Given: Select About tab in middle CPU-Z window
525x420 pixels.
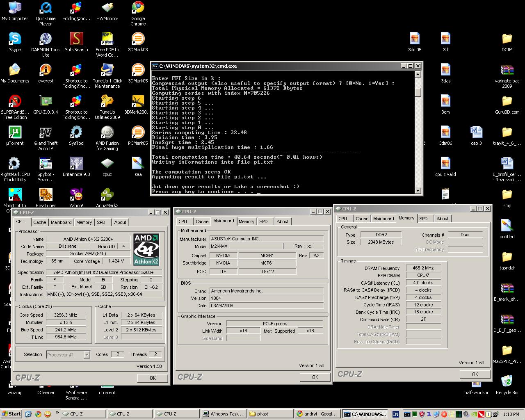Looking at the screenshot, I should pos(283,221).
